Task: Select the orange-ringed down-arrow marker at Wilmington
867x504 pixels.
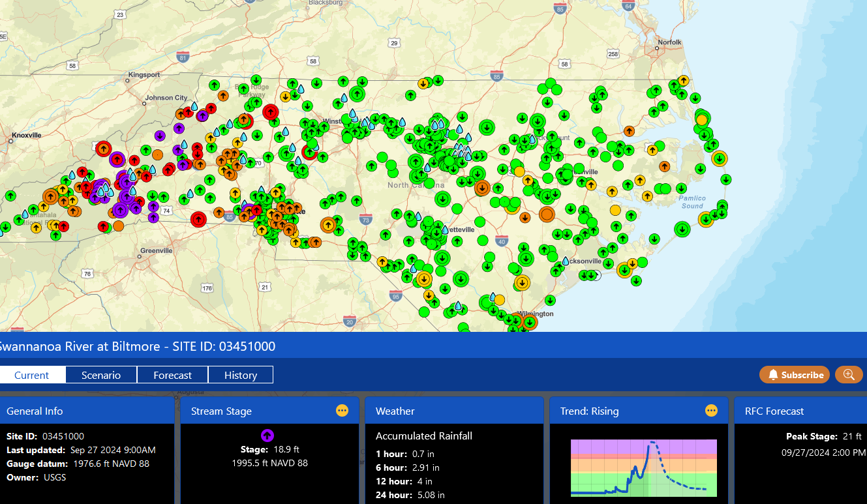Action: click(530, 322)
